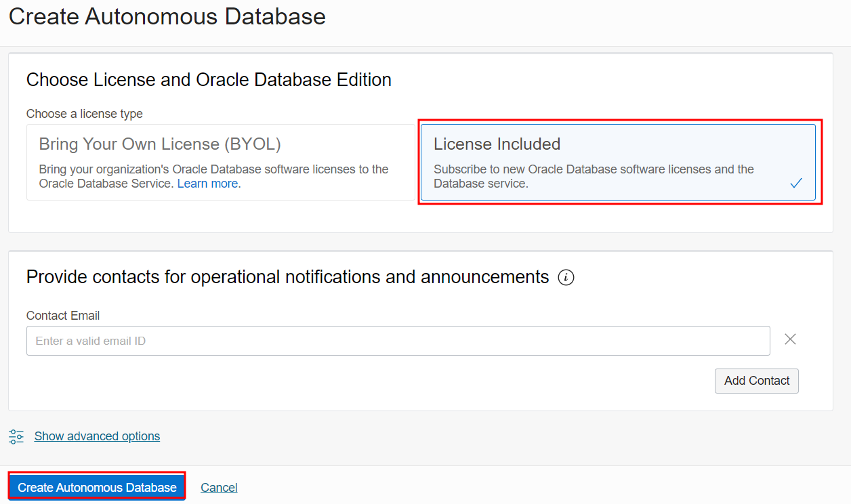Click the info icon beside contacts heading
851x504 pixels.
click(566, 277)
